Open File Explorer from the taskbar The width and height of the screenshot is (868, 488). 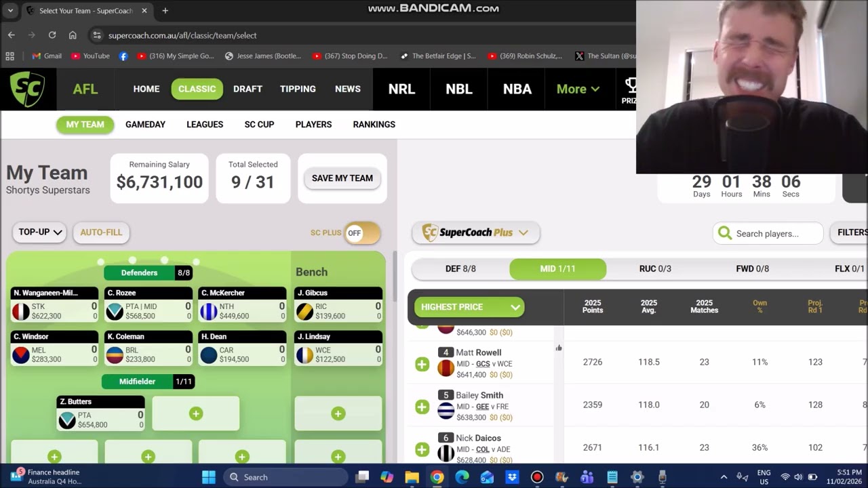click(x=412, y=477)
